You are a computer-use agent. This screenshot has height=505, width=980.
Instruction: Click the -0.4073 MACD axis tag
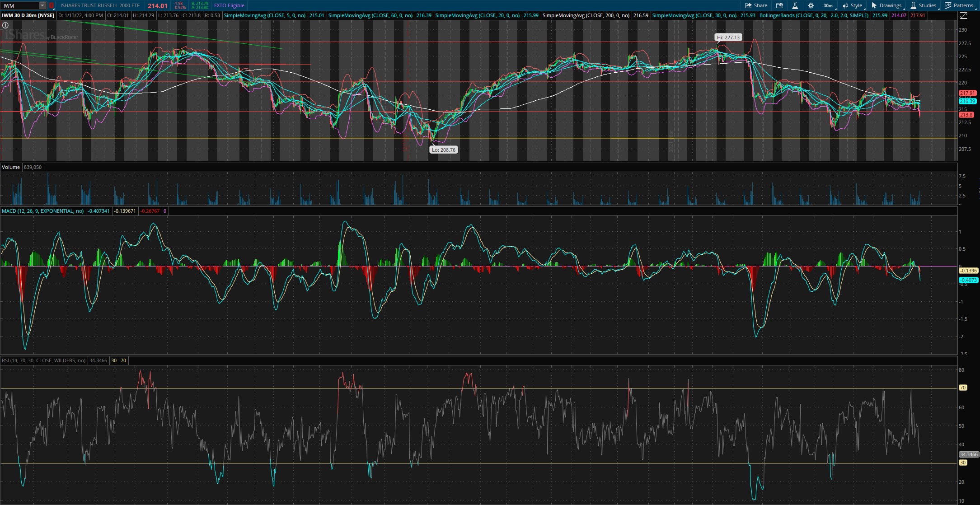[969, 280]
